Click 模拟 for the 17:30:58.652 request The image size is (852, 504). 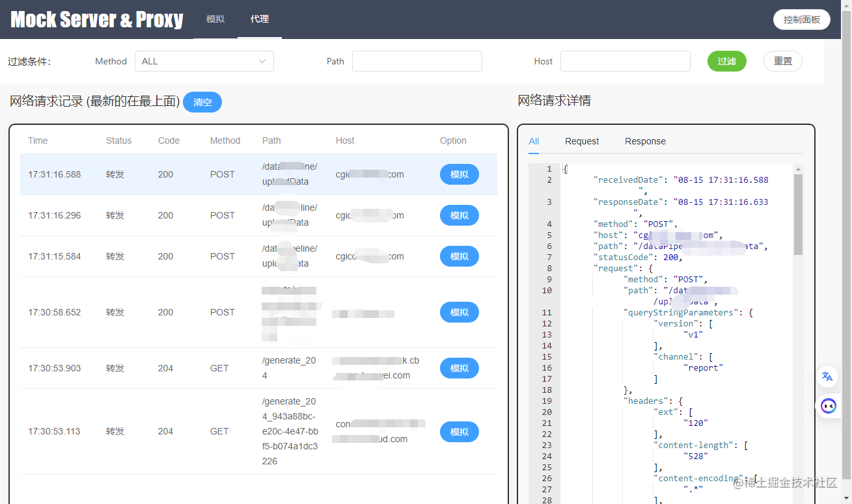[x=460, y=312]
